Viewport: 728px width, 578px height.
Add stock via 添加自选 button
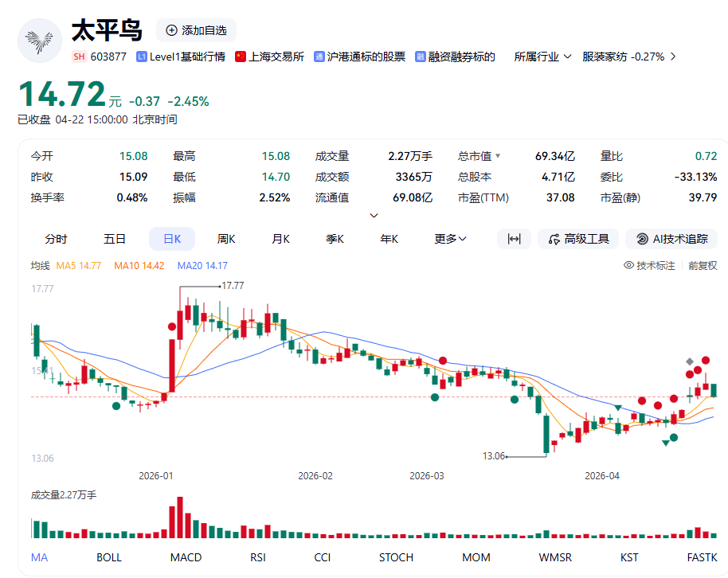[196, 30]
